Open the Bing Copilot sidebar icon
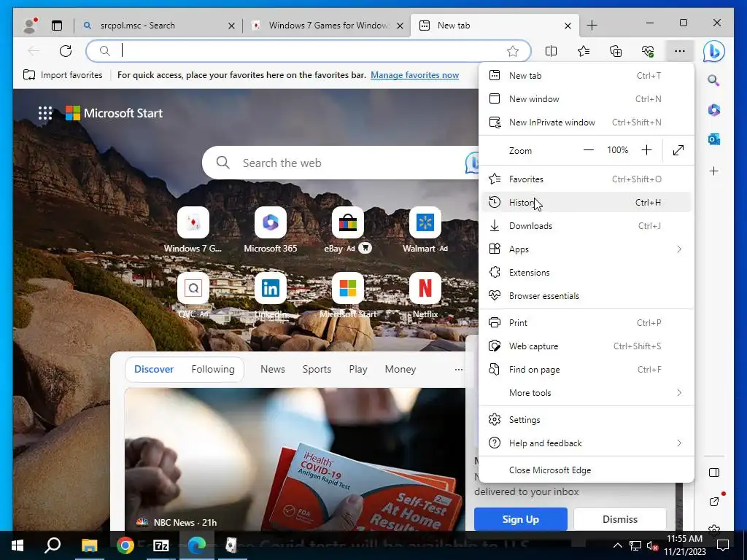This screenshot has width=747, height=560. coord(713,52)
